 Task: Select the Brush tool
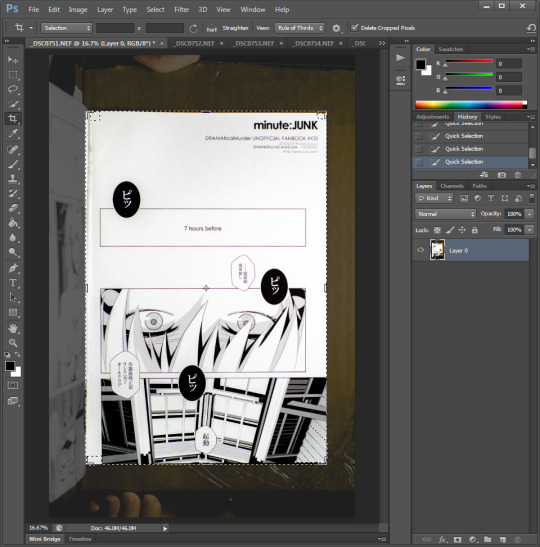tap(13, 164)
